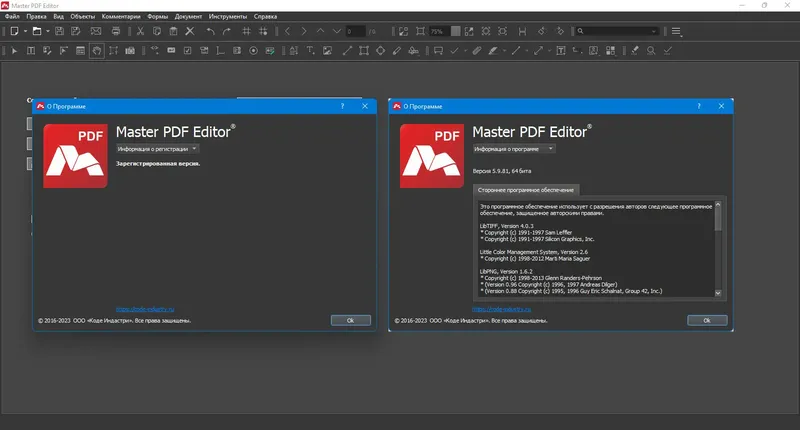Open the Вид menu
Viewport: 800px width, 430px height.
point(59,16)
